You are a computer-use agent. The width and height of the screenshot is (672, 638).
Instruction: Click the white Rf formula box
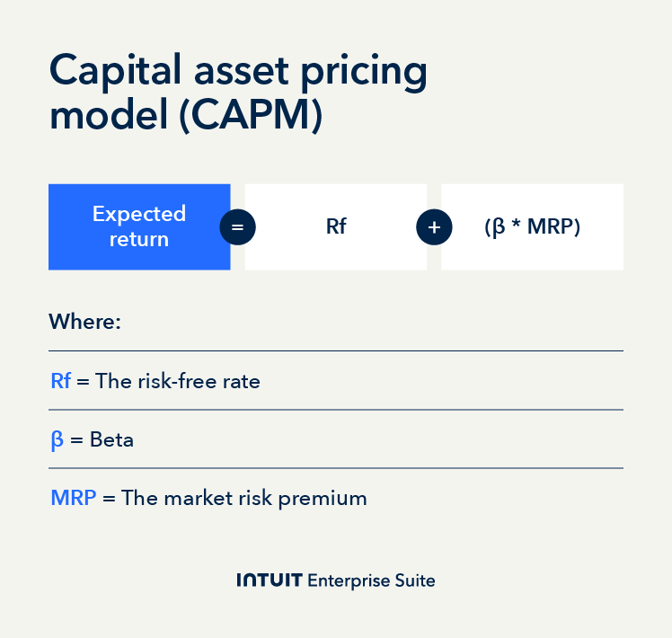[x=336, y=227]
